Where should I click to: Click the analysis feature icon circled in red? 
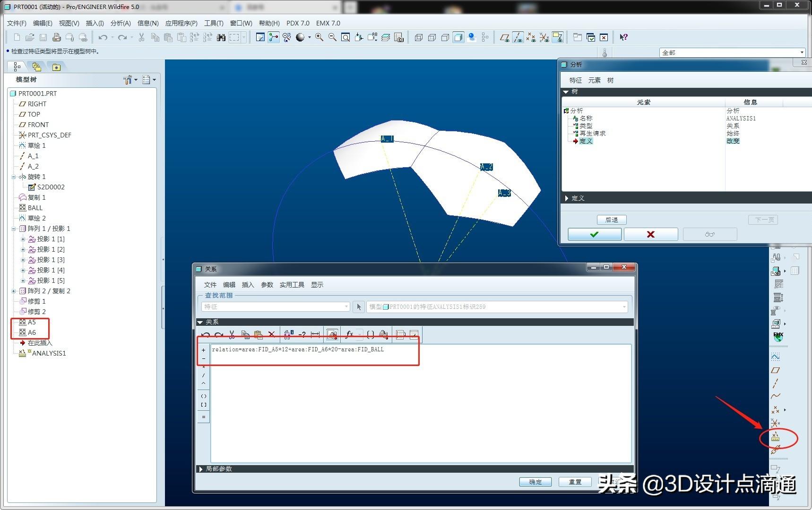pos(776,437)
